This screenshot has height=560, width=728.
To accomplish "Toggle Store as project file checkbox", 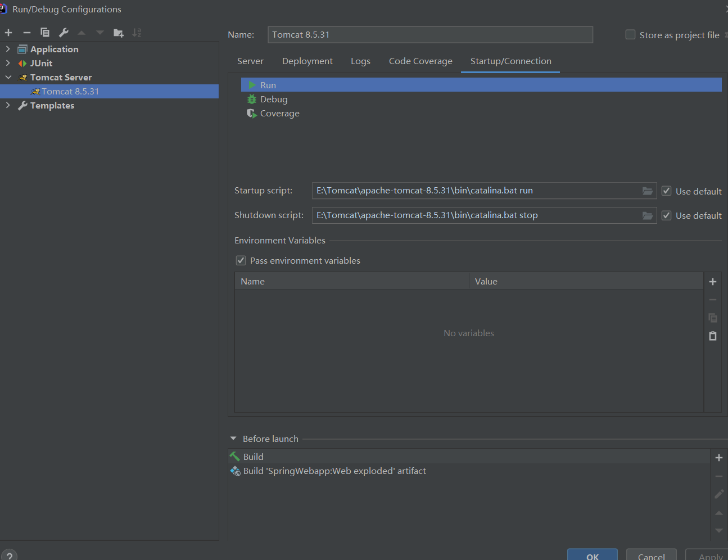I will click(x=631, y=35).
